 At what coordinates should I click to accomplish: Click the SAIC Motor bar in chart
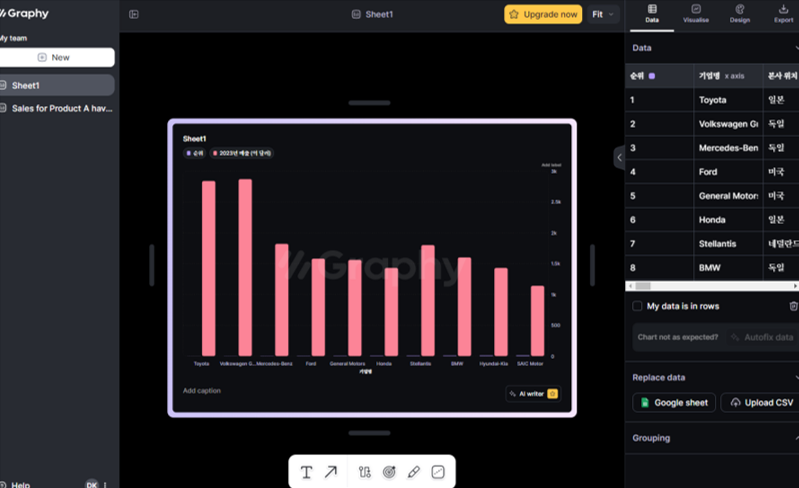[538, 321]
